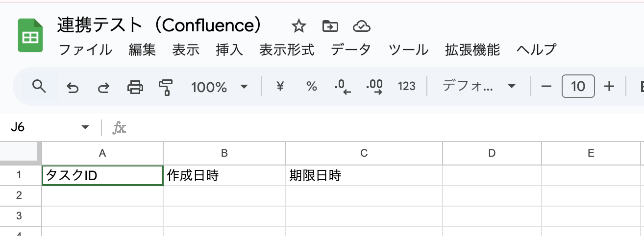Undo the last action
This screenshot has width=644, height=236.
click(73, 87)
